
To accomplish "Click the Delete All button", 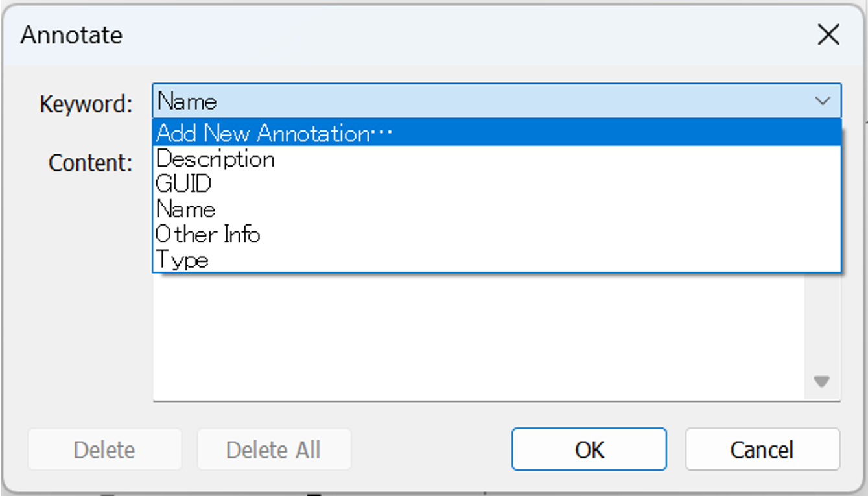I will point(274,449).
